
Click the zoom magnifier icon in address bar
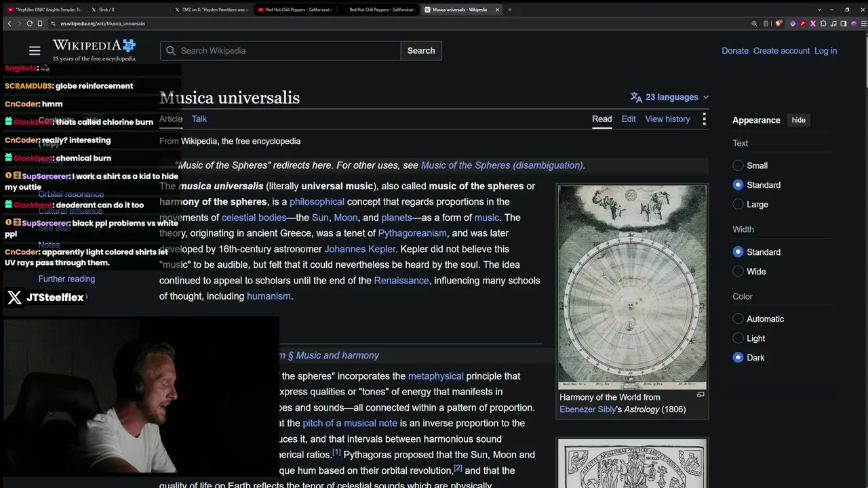(754, 23)
